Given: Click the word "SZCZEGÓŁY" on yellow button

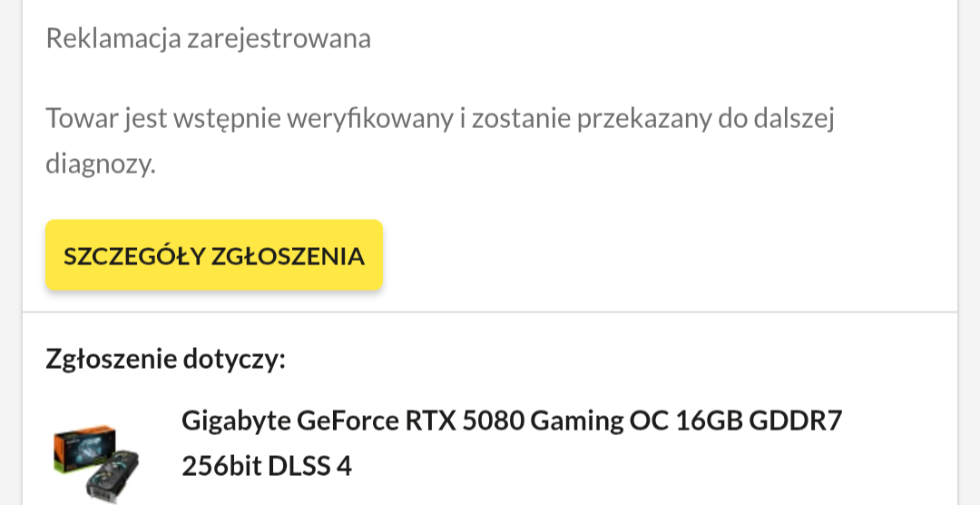Looking at the screenshot, I should (133, 256).
